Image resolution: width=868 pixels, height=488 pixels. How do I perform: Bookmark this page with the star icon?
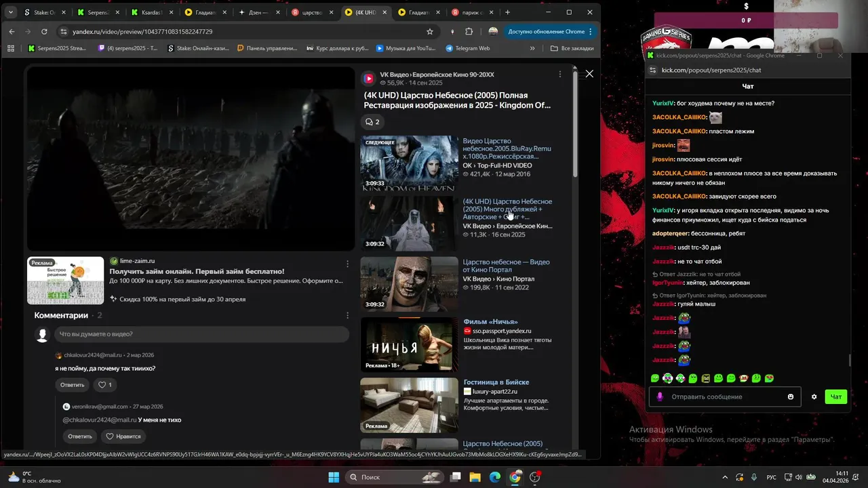(x=430, y=31)
